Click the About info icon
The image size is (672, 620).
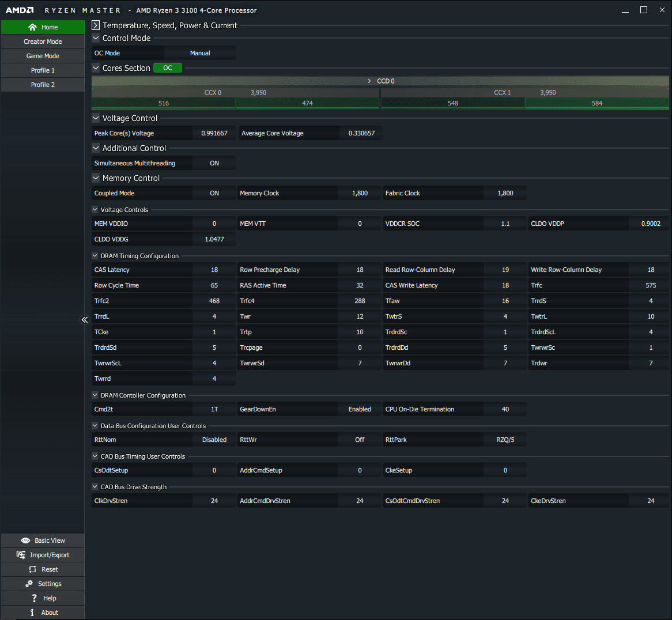[x=32, y=613]
